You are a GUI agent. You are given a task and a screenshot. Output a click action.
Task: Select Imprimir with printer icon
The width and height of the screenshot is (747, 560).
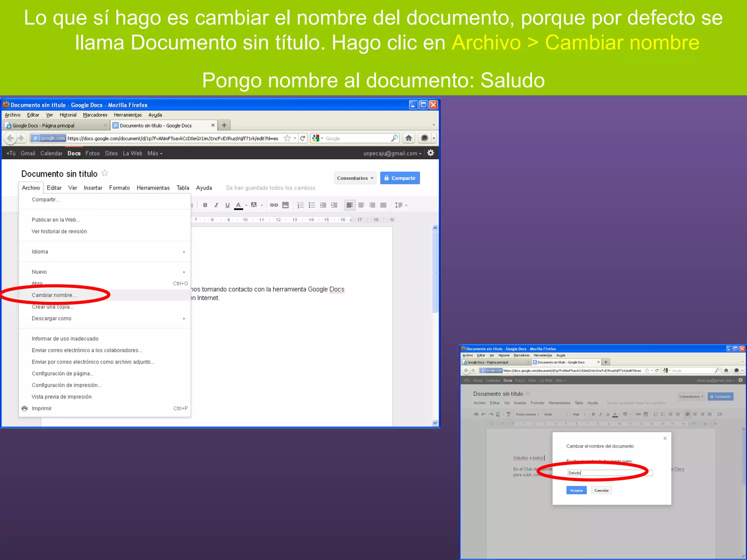105,409
